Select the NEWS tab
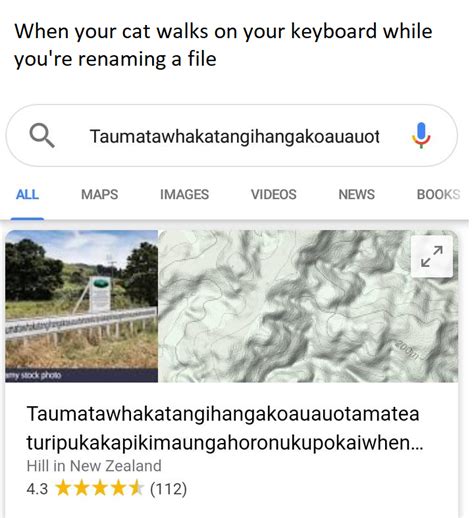This screenshot has height=518, width=474. (357, 194)
